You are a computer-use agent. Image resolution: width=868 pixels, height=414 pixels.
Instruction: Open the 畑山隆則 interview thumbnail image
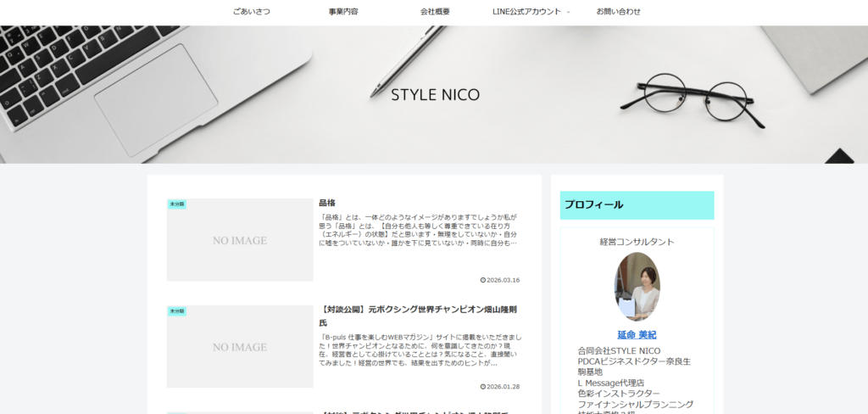pyautogui.click(x=240, y=347)
